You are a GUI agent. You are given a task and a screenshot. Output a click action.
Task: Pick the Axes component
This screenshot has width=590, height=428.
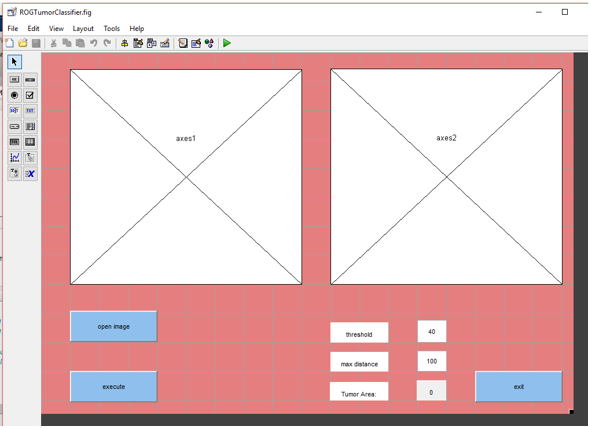[x=14, y=158]
